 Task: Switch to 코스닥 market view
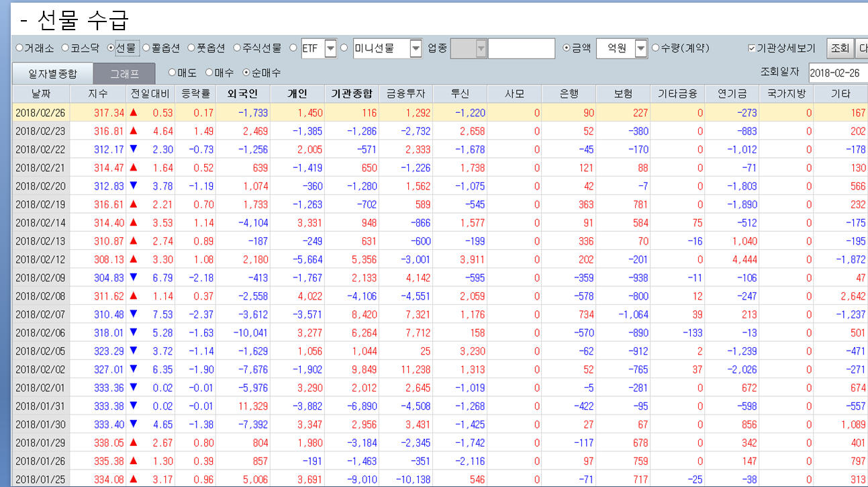click(64, 48)
